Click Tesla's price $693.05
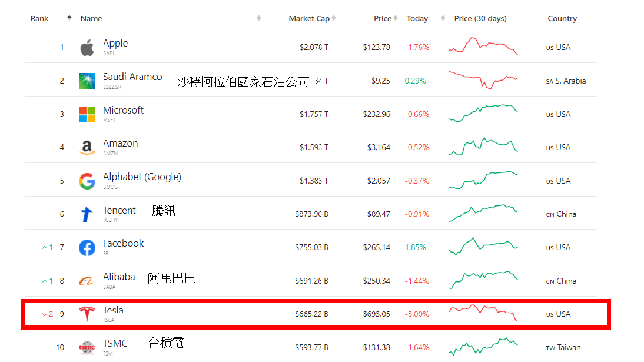Viewport: 644px width, 362px height. pos(376,314)
